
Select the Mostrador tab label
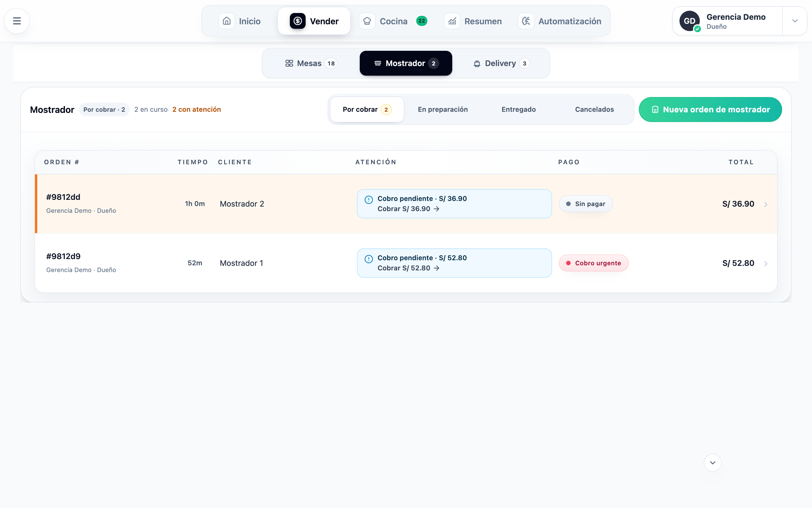pyautogui.click(x=405, y=63)
